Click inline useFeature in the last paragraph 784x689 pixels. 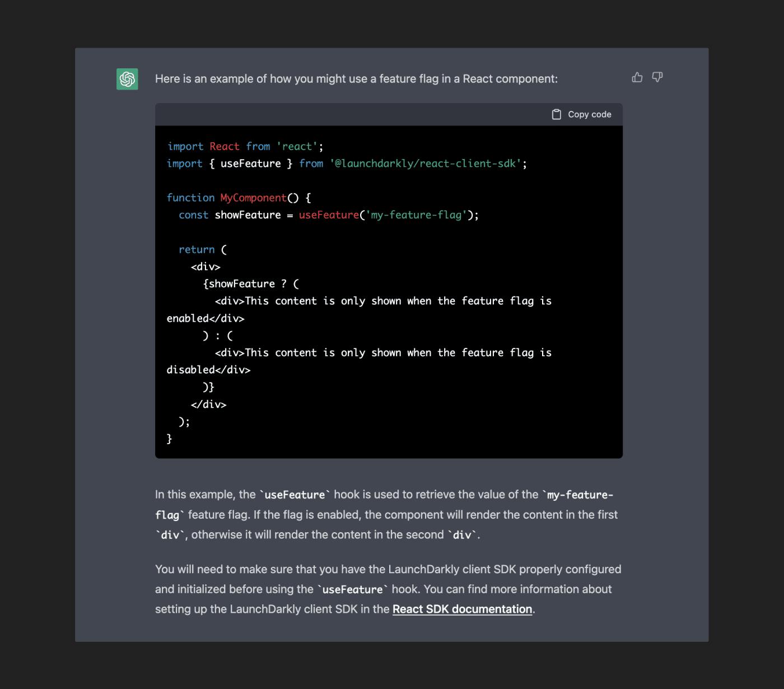click(x=352, y=589)
